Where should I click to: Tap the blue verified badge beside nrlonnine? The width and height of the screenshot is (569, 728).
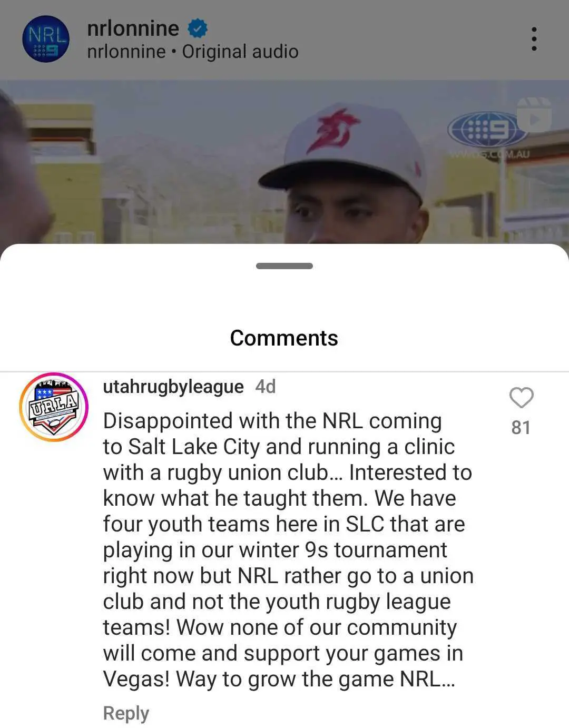197,28
